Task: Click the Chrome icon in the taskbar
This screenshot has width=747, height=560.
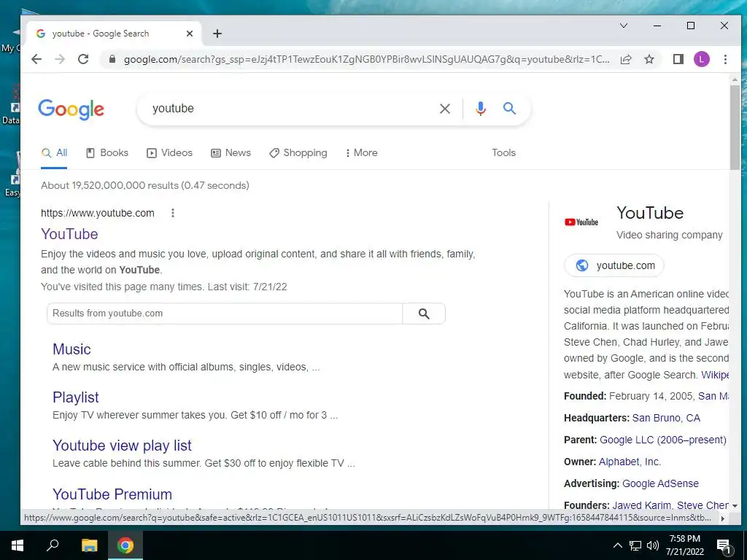Action: (125, 545)
